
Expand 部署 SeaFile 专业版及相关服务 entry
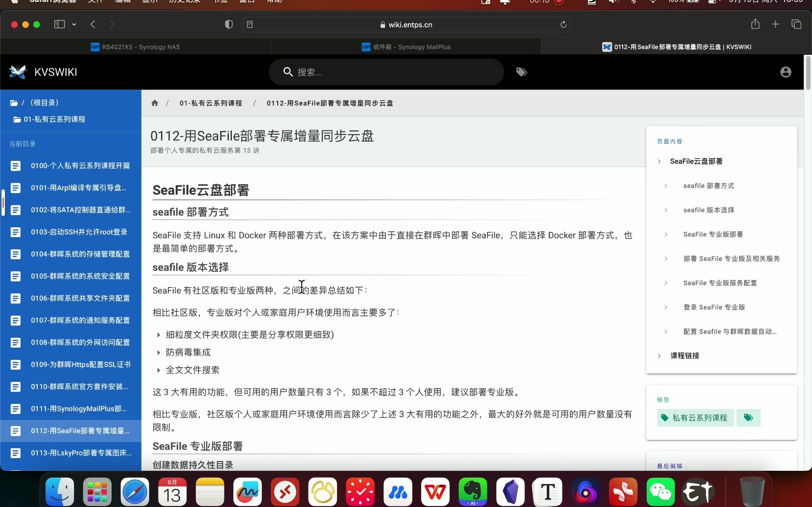(x=666, y=259)
